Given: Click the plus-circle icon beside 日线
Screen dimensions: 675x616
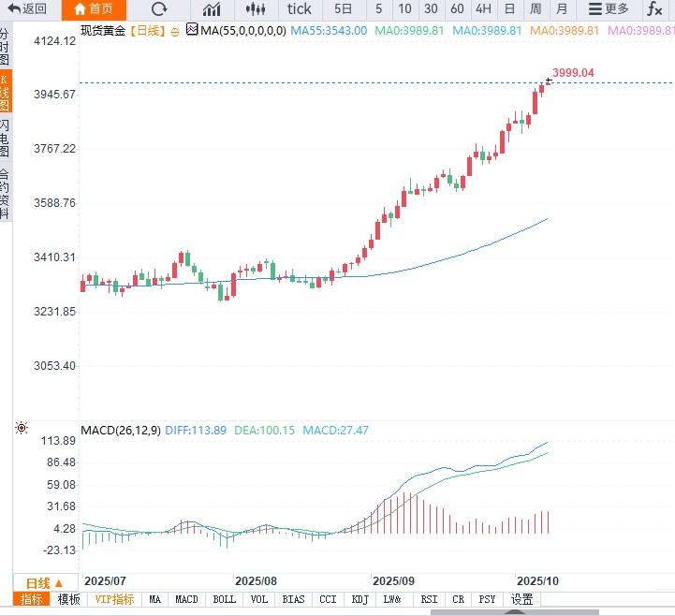Looking at the screenshot, I should point(175,31).
